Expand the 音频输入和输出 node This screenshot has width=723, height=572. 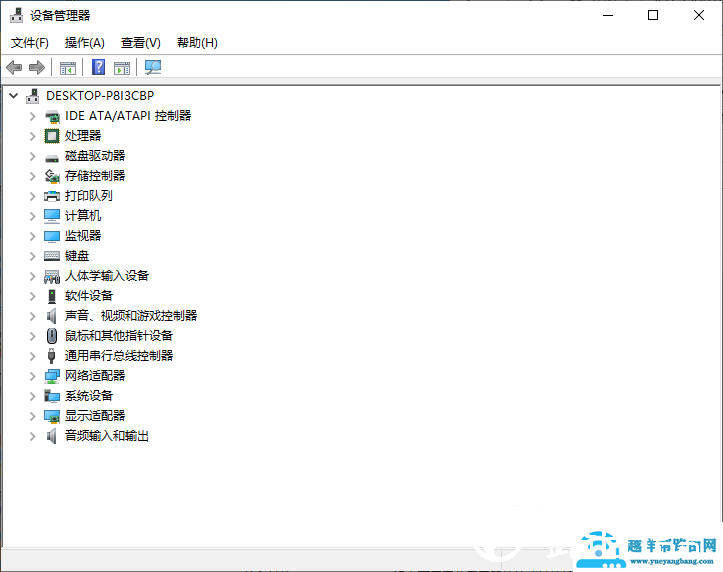(33, 436)
